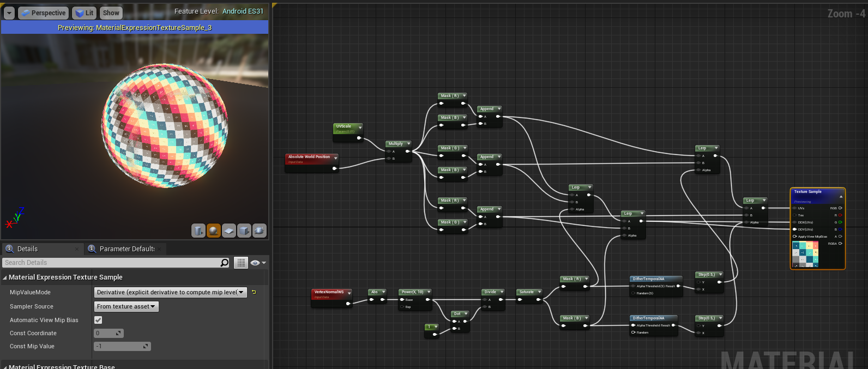Collapse the Material Expression Texture Sample section

click(5, 277)
